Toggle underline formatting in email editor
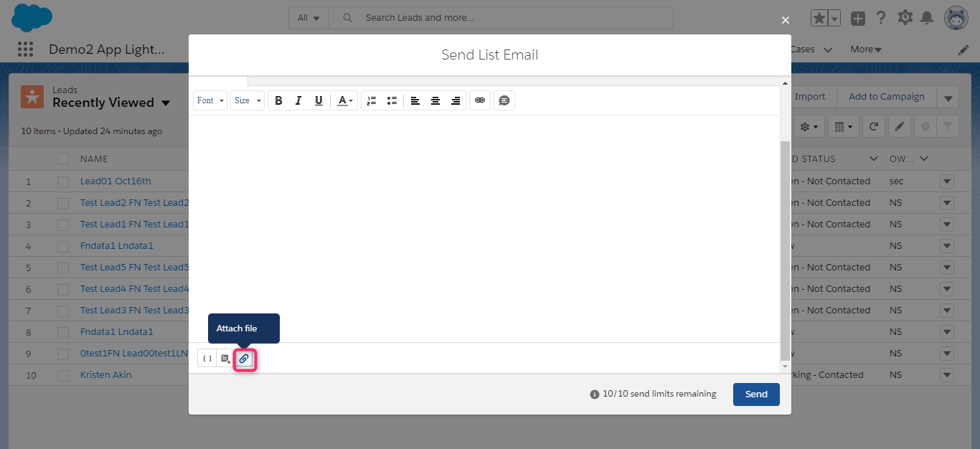The width and height of the screenshot is (980, 449). tap(319, 100)
